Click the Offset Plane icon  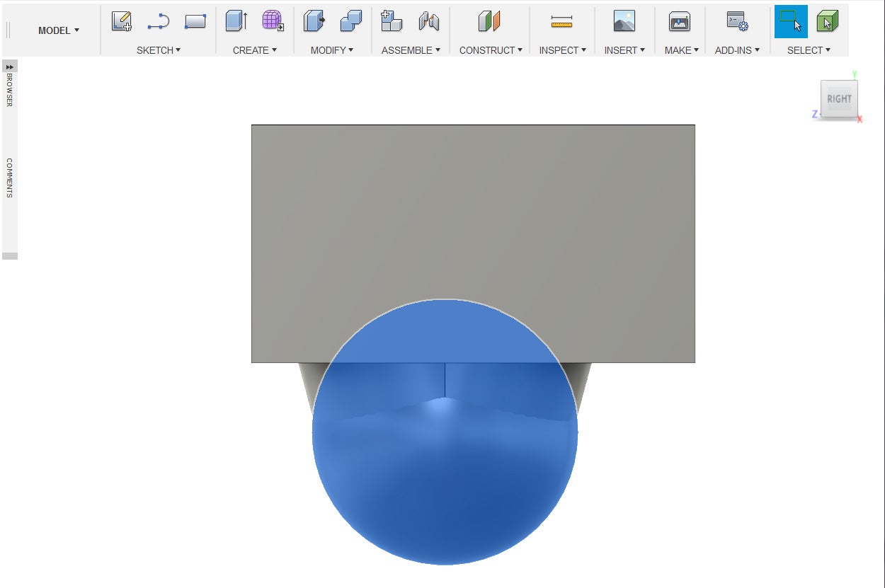(489, 22)
